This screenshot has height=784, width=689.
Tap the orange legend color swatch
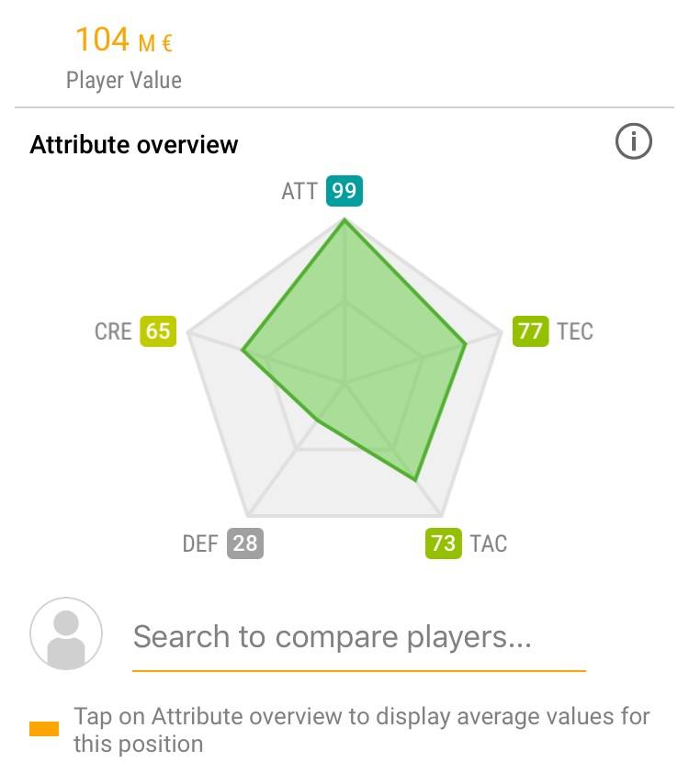point(44,729)
